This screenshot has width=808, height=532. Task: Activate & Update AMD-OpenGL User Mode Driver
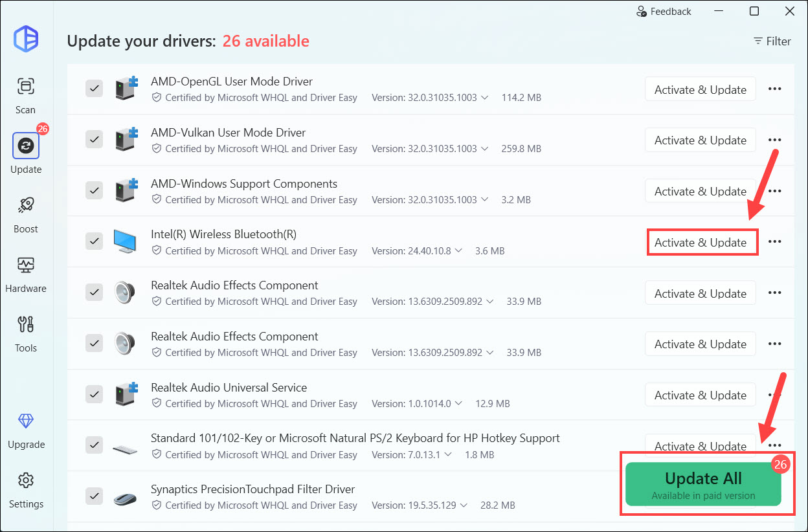pyautogui.click(x=701, y=89)
